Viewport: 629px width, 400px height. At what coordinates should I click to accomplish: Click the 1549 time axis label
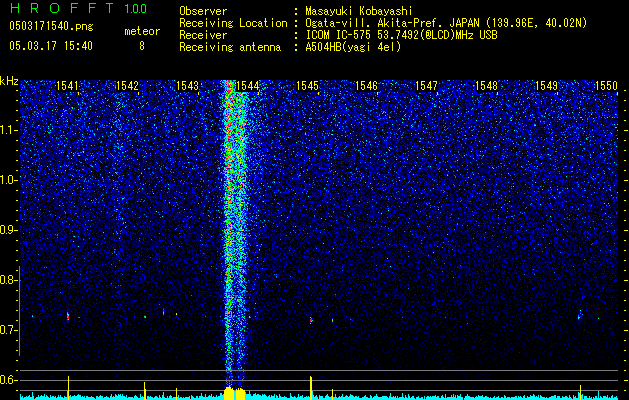[546, 86]
